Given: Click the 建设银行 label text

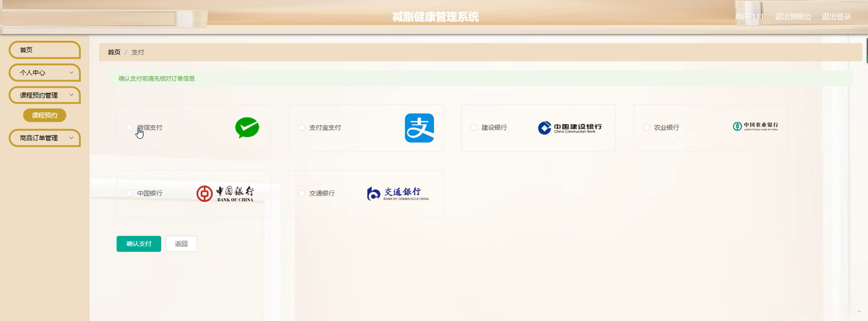Looking at the screenshot, I should (x=494, y=128).
